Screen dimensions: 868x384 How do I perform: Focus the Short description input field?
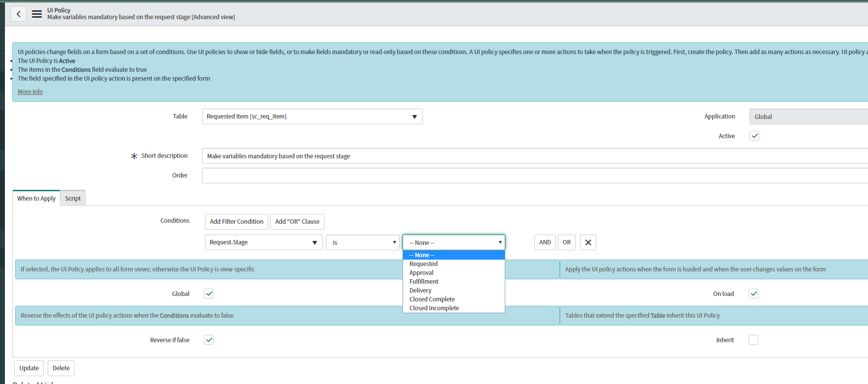[535, 156]
